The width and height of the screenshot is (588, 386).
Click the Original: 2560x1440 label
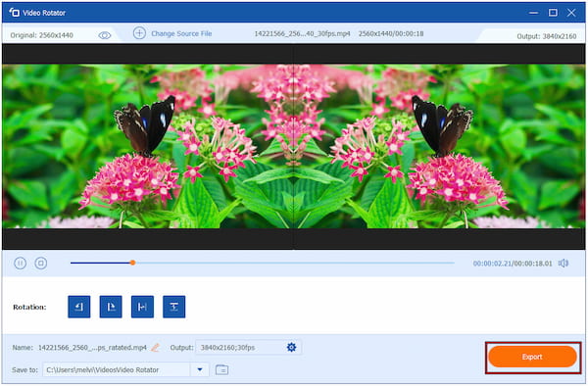click(41, 35)
